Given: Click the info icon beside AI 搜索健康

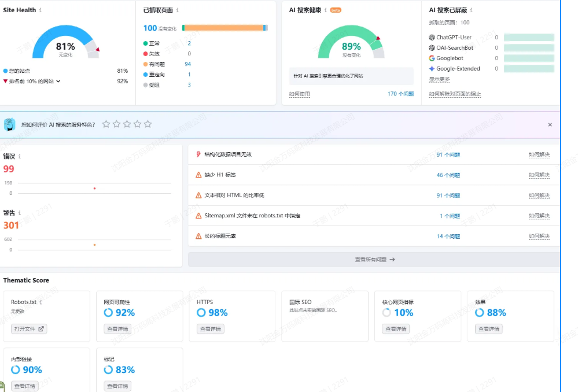Looking at the screenshot, I should pyautogui.click(x=326, y=10).
